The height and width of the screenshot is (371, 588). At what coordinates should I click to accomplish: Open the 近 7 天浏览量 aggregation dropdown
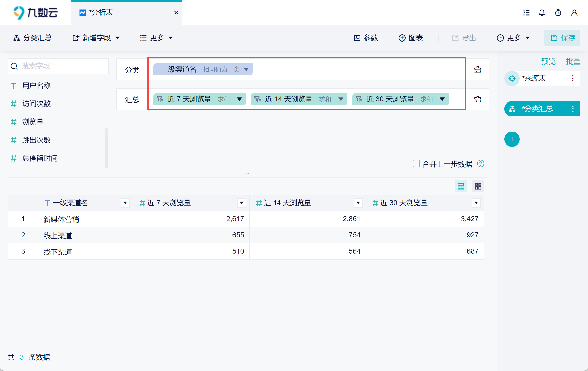(x=239, y=99)
